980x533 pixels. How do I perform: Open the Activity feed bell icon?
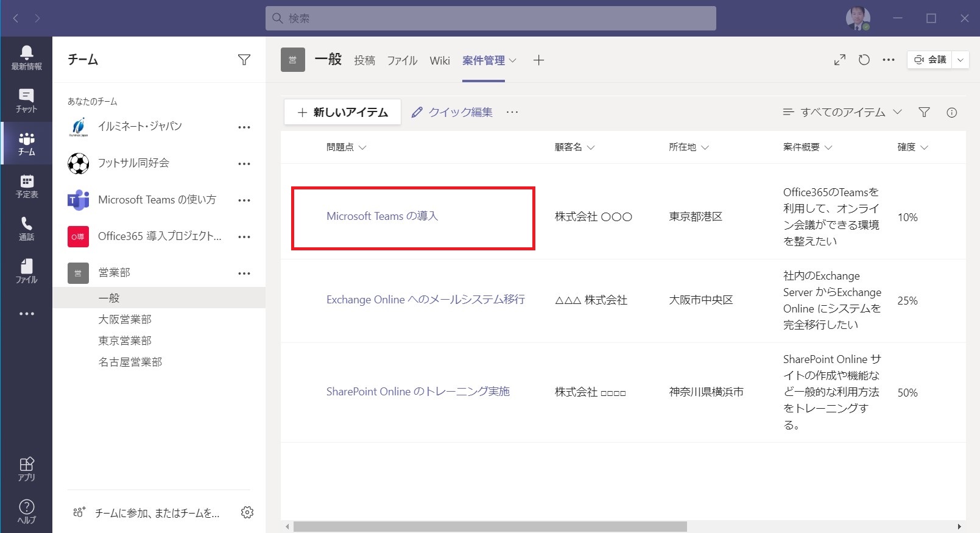(26, 58)
